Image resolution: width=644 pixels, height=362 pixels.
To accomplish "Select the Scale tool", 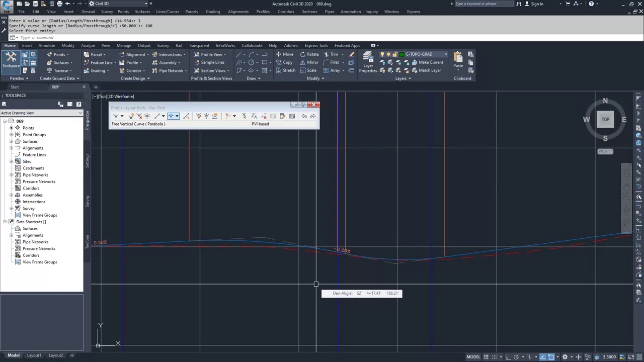I will coord(308,70).
